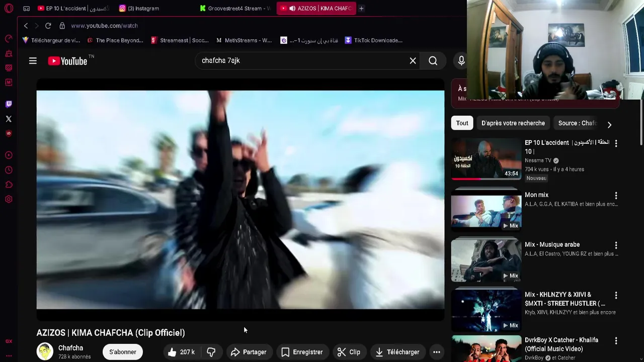The height and width of the screenshot is (362, 644).
Task: Open options for 'EP 10 L'accident' video
Action: click(x=616, y=143)
